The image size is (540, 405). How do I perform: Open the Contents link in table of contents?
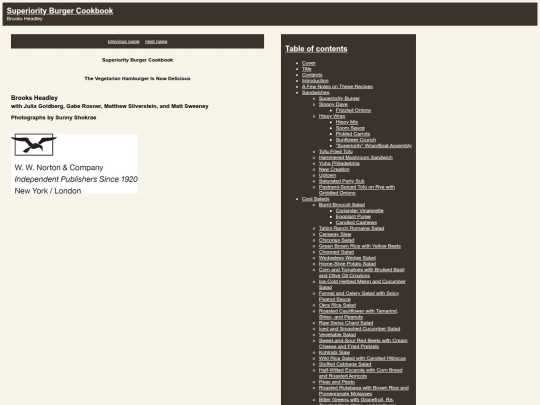(312, 75)
